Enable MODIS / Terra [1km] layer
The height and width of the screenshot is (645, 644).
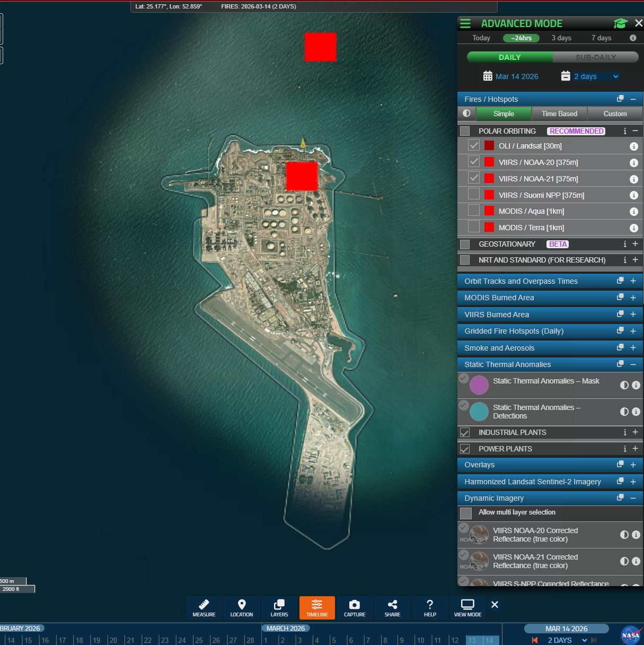click(474, 227)
